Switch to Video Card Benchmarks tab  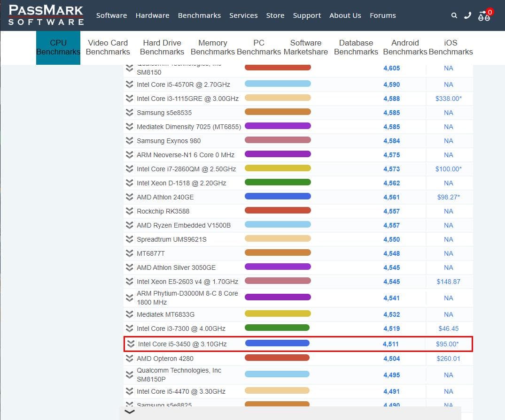(108, 47)
